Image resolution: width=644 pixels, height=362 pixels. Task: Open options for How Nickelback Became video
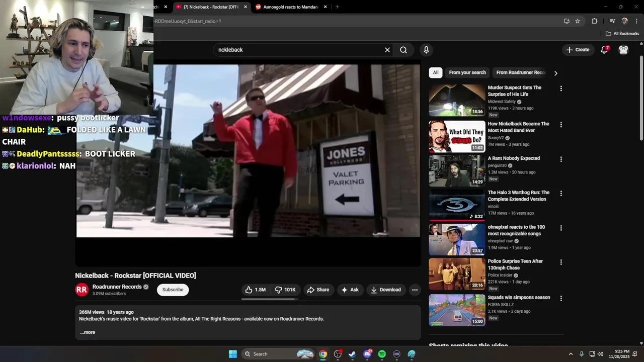click(x=561, y=125)
